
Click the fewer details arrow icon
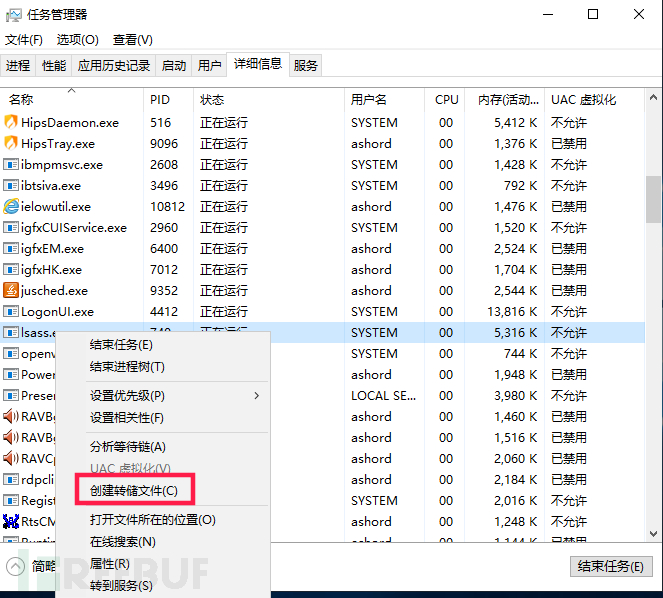(16, 566)
